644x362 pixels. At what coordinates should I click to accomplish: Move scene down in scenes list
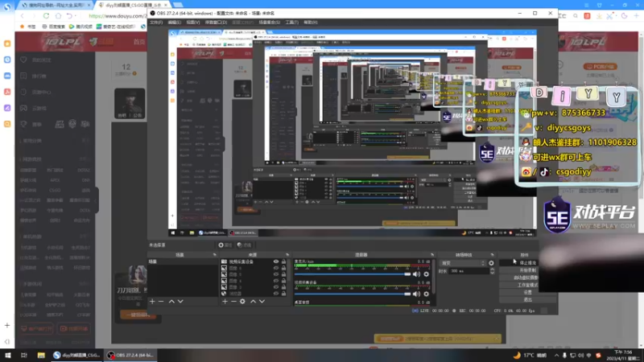click(180, 301)
